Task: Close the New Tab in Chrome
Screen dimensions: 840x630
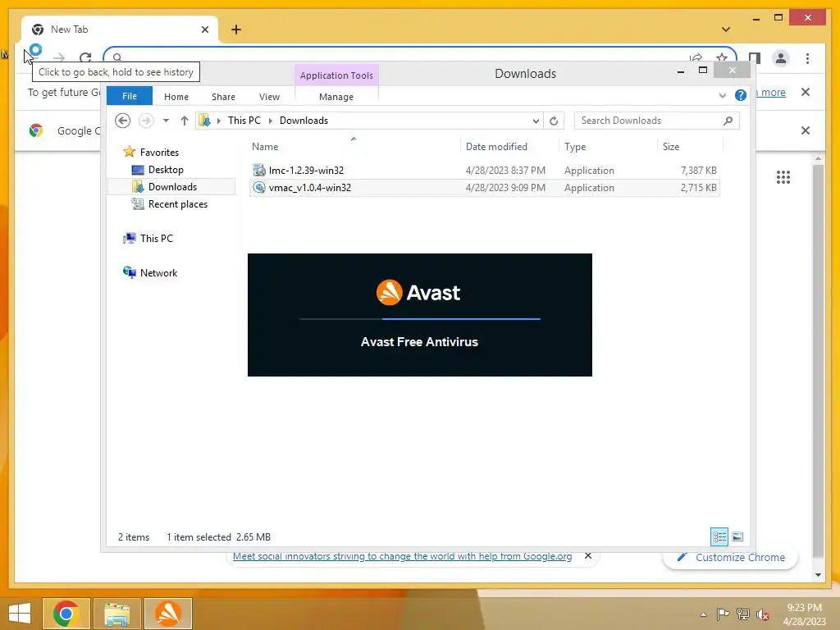Action: [x=204, y=30]
